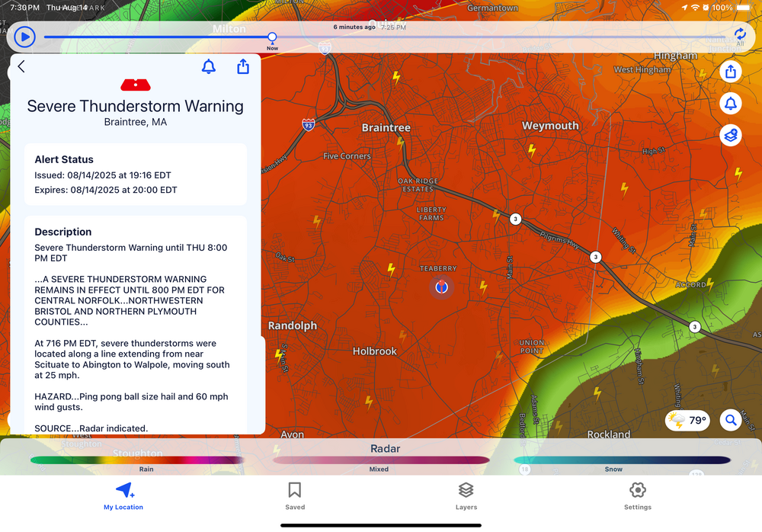Image resolution: width=762 pixels, height=532 pixels.
Task: Tap the battery indicator in status bar
Action: [x=743, y=8]
